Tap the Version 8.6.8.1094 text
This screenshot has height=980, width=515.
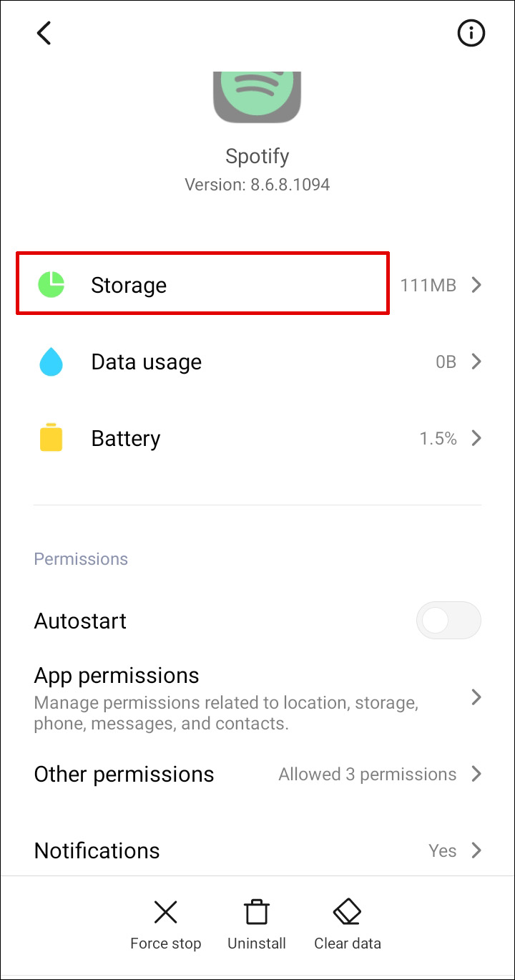pos(257,185)
